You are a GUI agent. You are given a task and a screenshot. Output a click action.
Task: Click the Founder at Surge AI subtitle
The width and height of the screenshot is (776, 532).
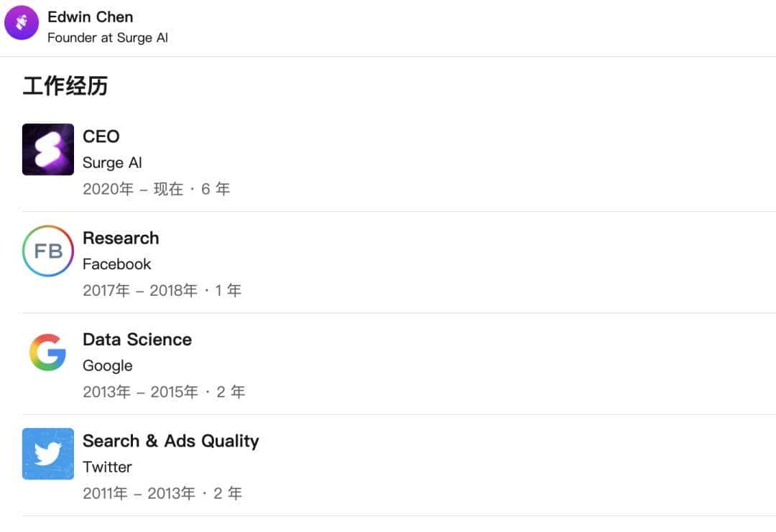pos(108,38)
